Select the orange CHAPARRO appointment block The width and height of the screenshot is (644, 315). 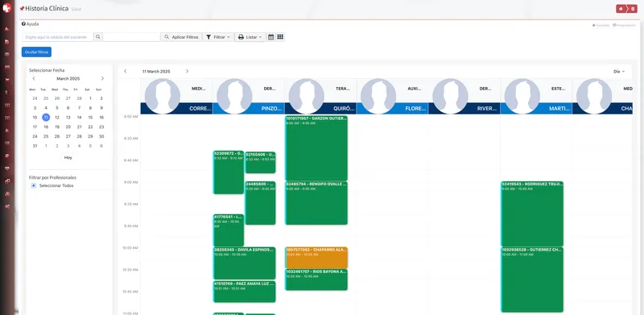point(316,258)
